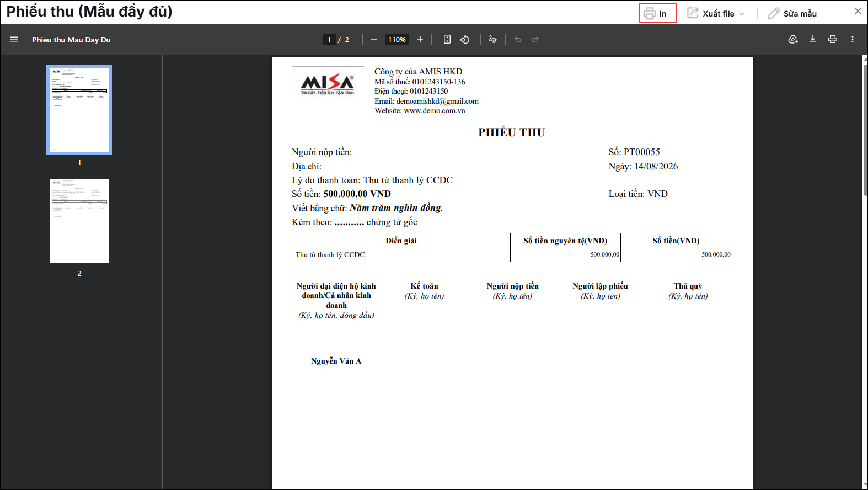Click 'Số tiền nguyên tệ(VND)' column header
This screenshot has width=868, height=490.
[x=565, y=241]
